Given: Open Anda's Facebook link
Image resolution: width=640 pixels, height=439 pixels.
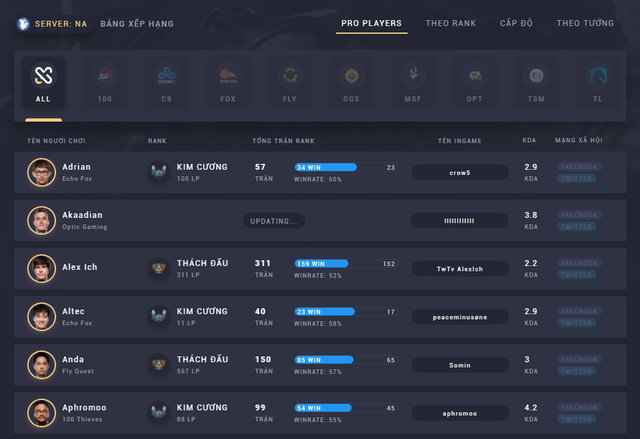Looking at the screenshot, I should tap(579, 359).
